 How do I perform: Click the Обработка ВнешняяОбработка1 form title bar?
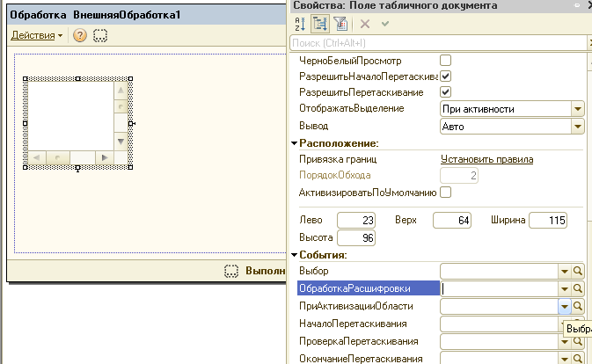[147, 15]
